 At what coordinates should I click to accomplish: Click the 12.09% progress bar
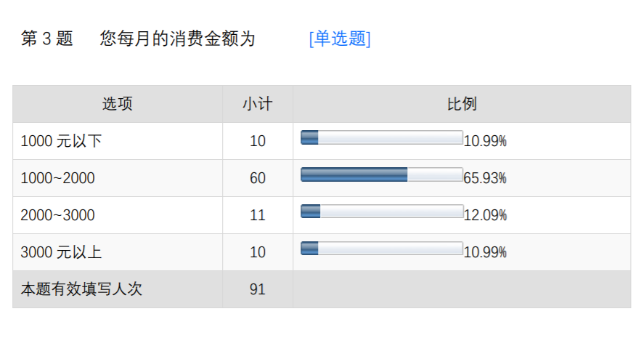pos(382,212)
